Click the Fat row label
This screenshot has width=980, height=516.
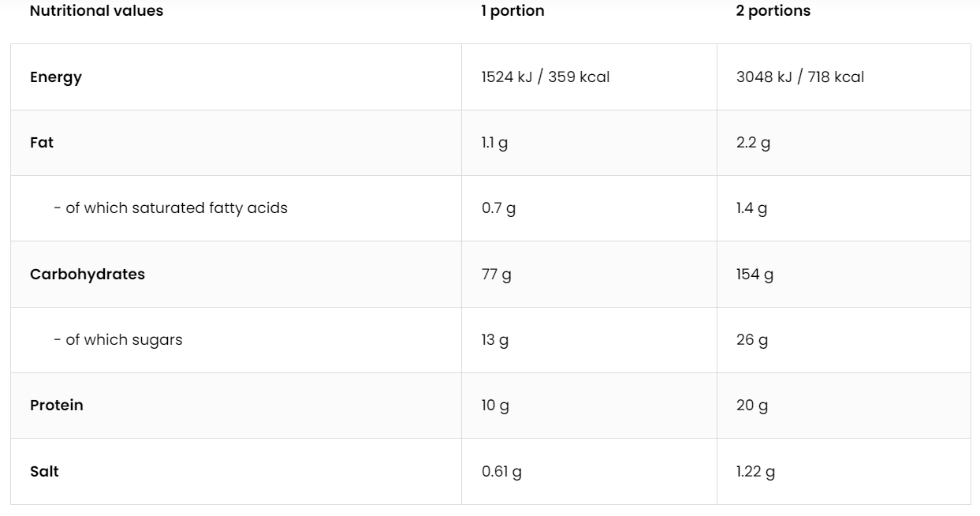point(42,143)
